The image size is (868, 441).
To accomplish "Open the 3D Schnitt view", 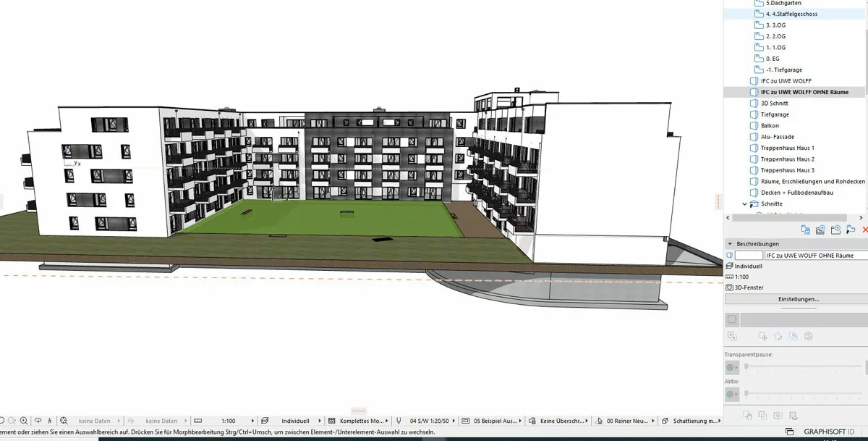I will click(774, 104).
